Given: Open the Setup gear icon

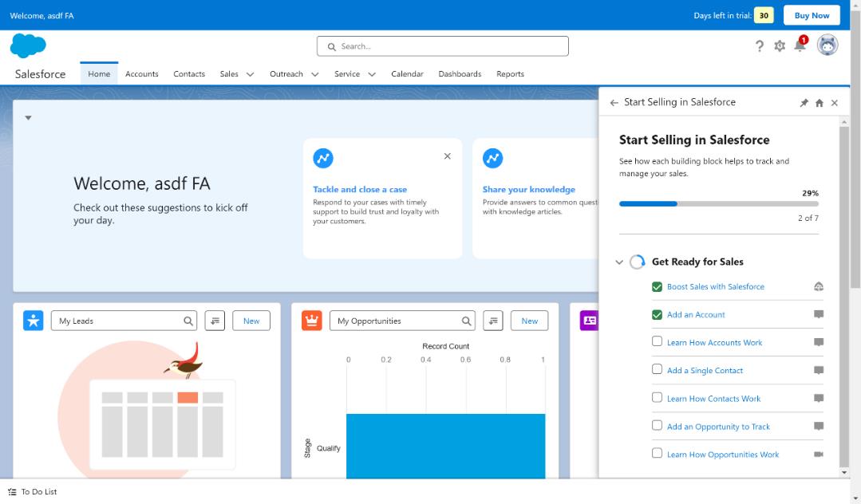Looking at the screenshot, I should [x=780, y=46].
